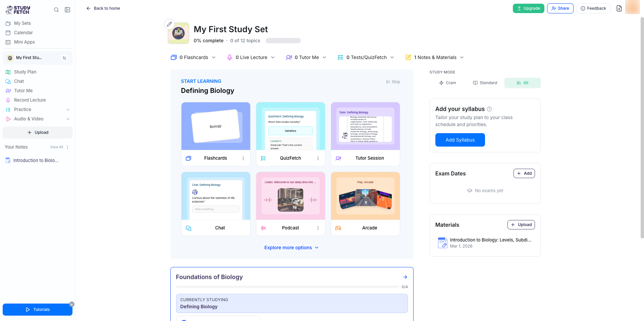Open Your Notes three-dot options

[67, 147]
